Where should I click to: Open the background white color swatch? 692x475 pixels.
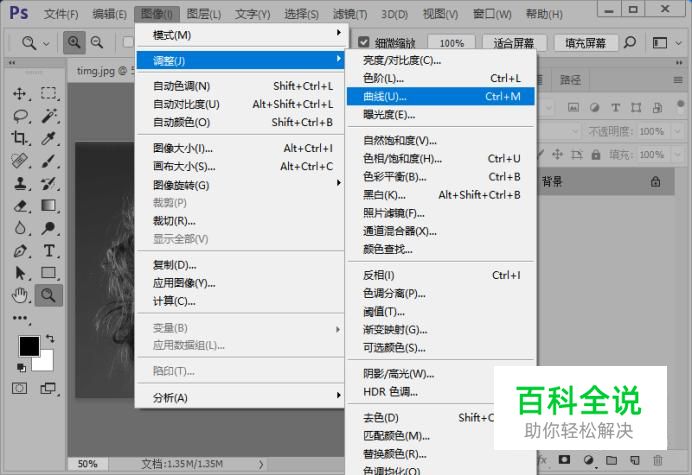46,363
